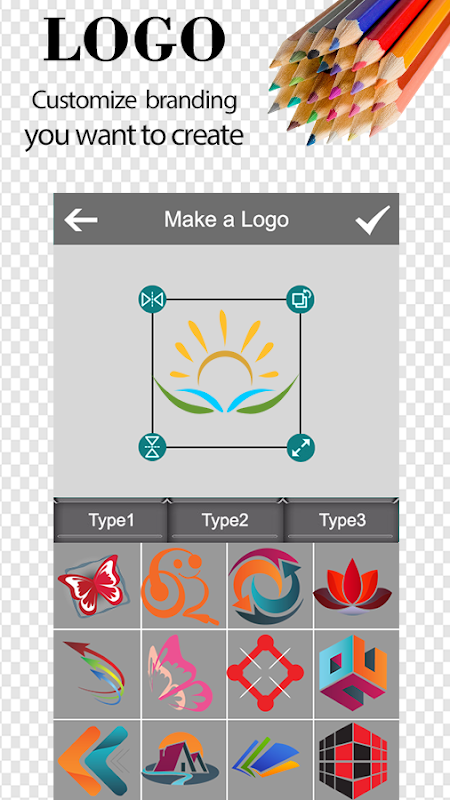The height and width of the screenshot is (800, 450).
Task: Select the Type3 tab
Action: (341, 520)
